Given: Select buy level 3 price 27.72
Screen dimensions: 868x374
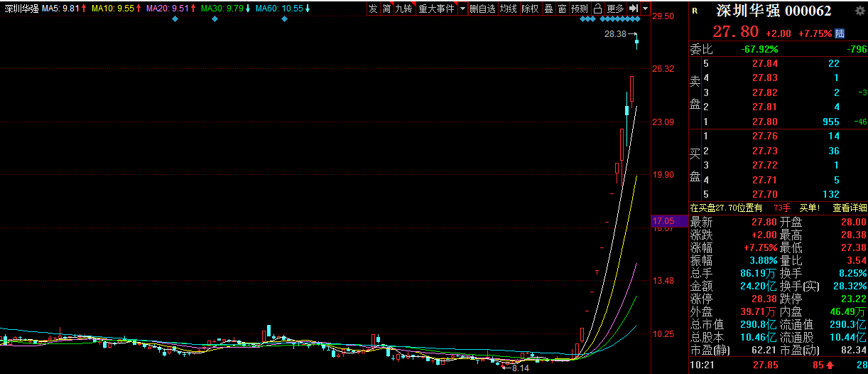Looking at the screenshot, I should [765, 165].
